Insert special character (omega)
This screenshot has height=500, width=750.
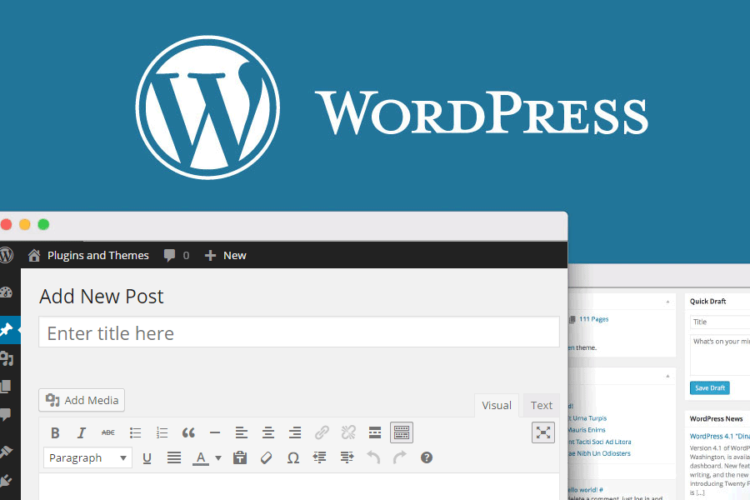pyautogui.click(x=293, y=458)
